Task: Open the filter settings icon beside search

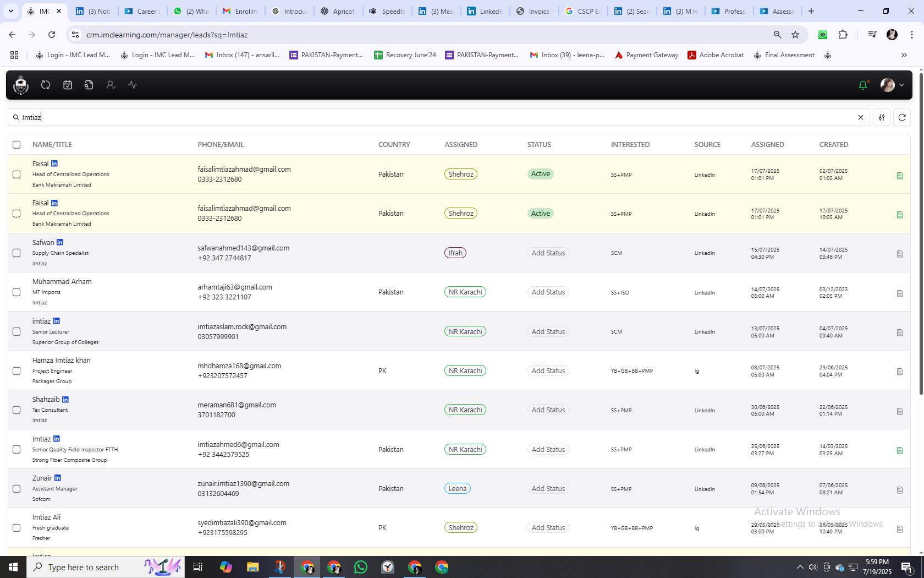Action: (x=882, y=117)
